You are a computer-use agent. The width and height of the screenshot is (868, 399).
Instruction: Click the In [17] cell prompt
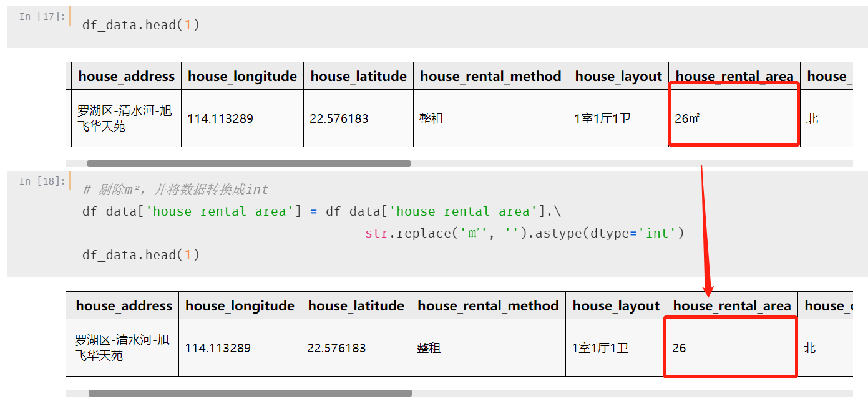[x=42, y=16]
